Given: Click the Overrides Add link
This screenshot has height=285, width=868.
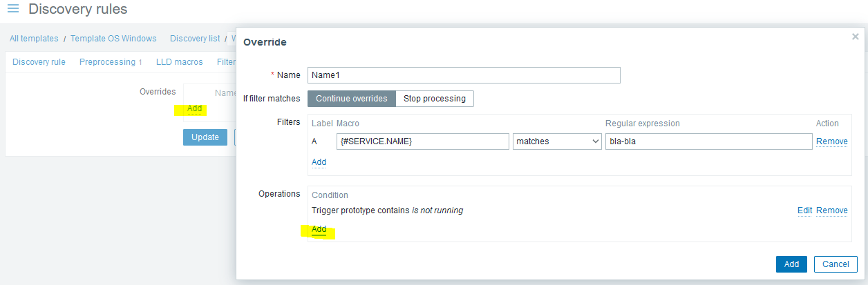Looking at the screenshot, I should tap(194, 108).
